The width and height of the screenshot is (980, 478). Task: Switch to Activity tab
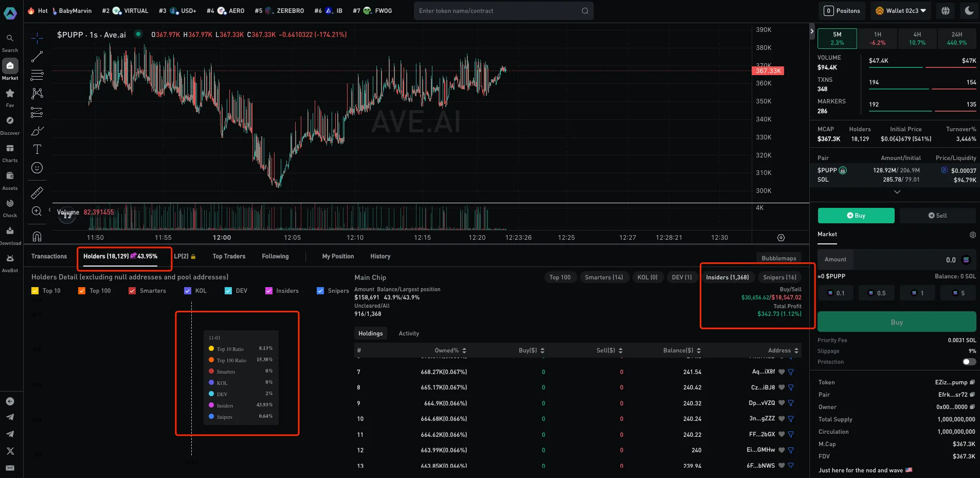click(x=409, y=333)
